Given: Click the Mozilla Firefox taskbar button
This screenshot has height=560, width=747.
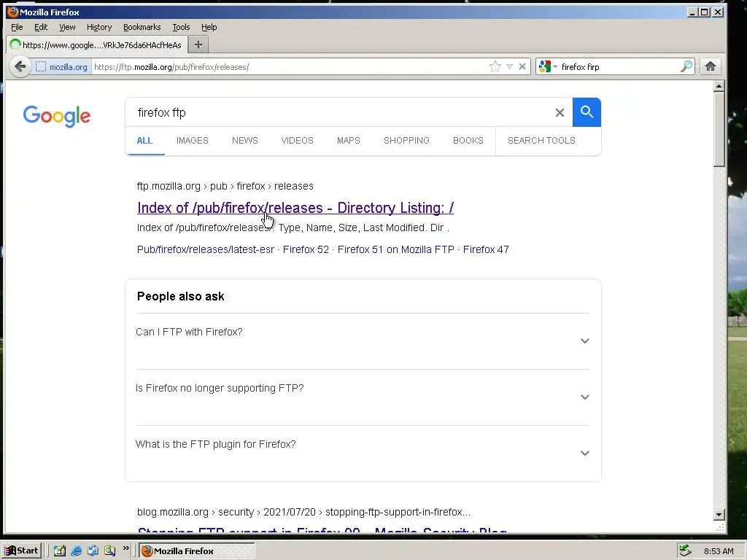Looking at the screenshot, I should 197,551.
